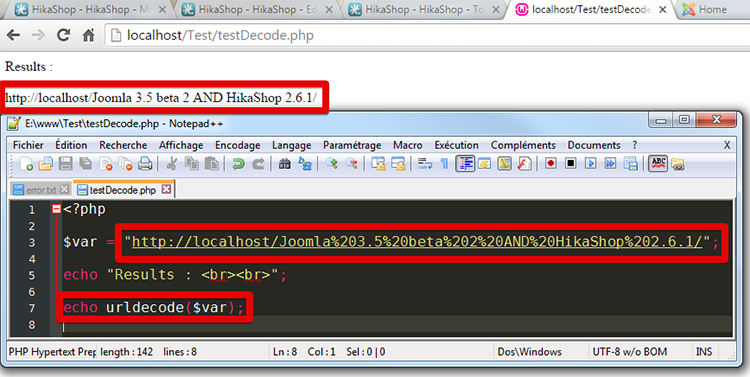Open the Fichier menu

(28, 145)
